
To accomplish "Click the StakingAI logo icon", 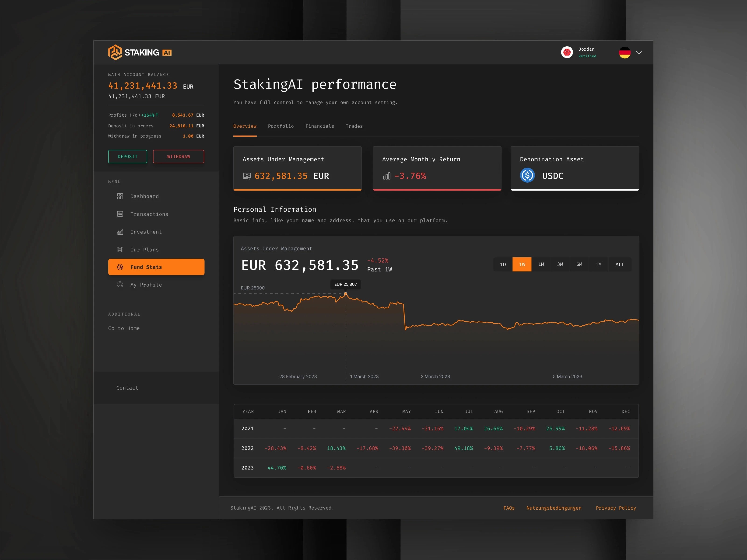I will tap(115, 52).
